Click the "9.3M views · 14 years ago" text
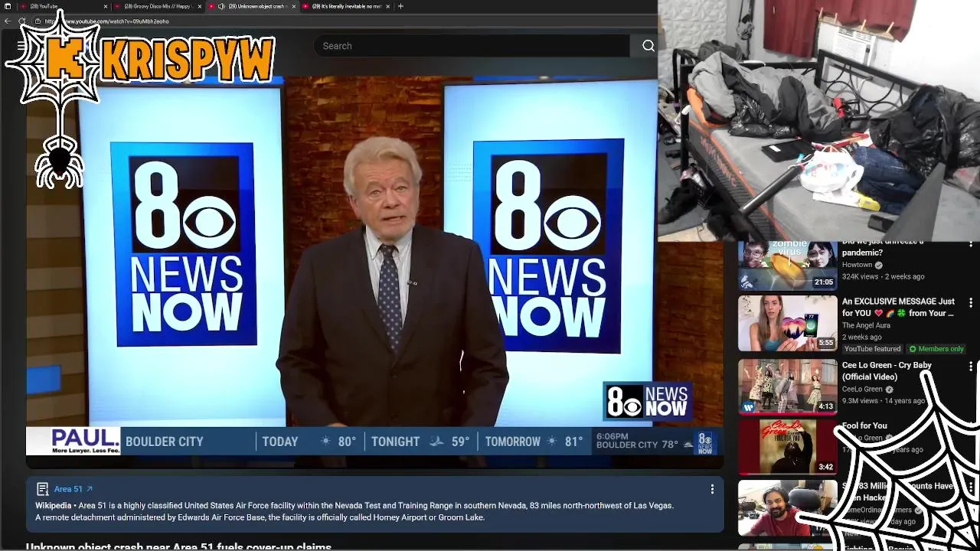980x551 pixels. tap(884, 400)
